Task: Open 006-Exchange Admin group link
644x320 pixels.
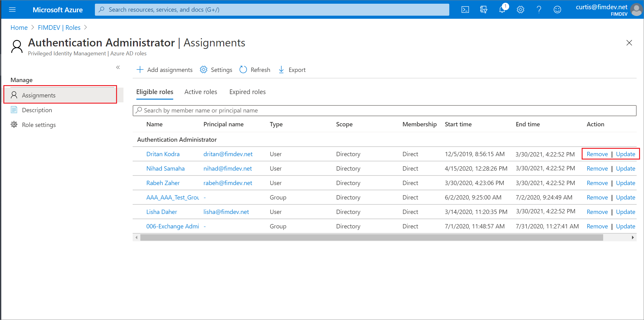Action: [x=173, y=226]
